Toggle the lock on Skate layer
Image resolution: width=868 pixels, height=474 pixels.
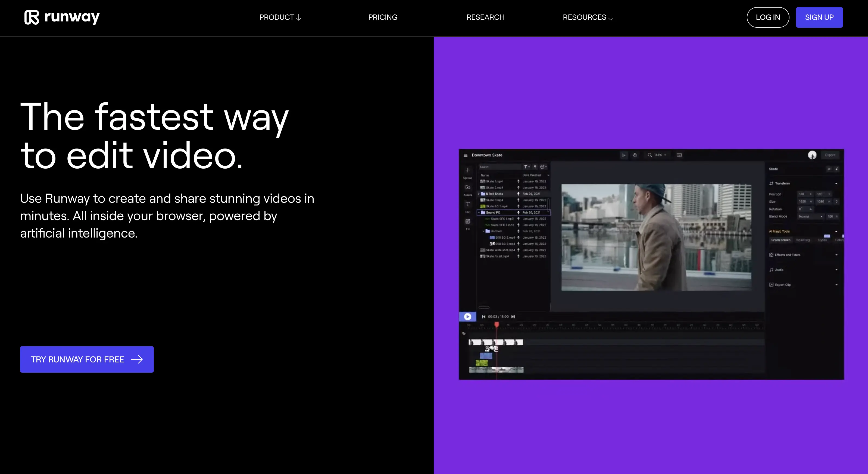[x=837, y=169]
